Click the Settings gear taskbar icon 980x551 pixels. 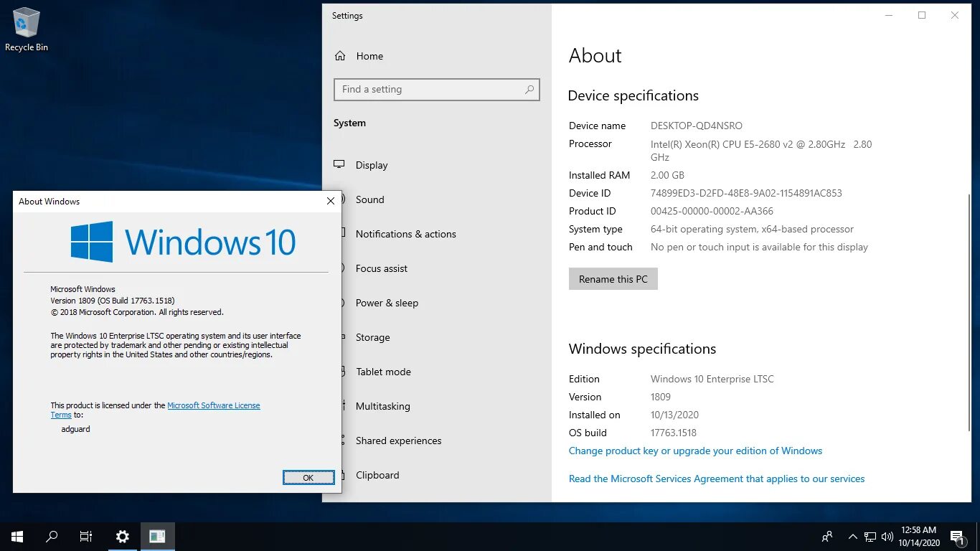pyautogui.click(x=123, y=536)
